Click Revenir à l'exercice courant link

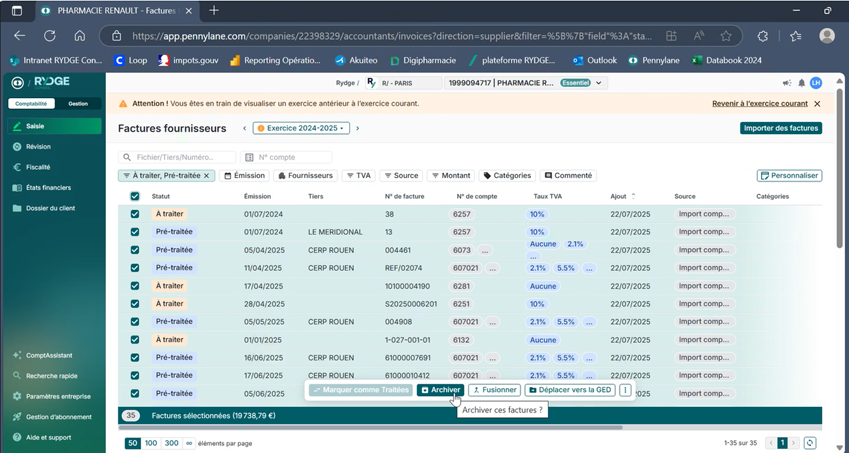(x=759, y=104)
